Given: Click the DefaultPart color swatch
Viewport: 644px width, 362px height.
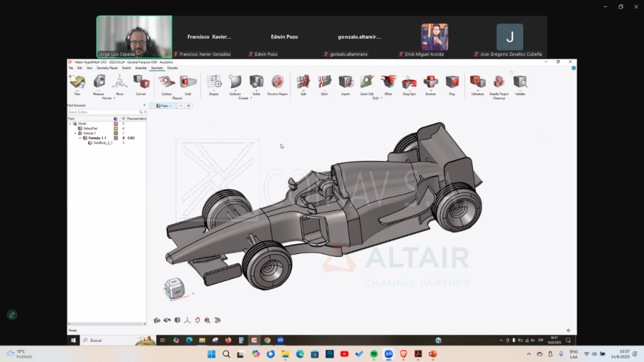Looking at the screenshot, I should (116, 128).
